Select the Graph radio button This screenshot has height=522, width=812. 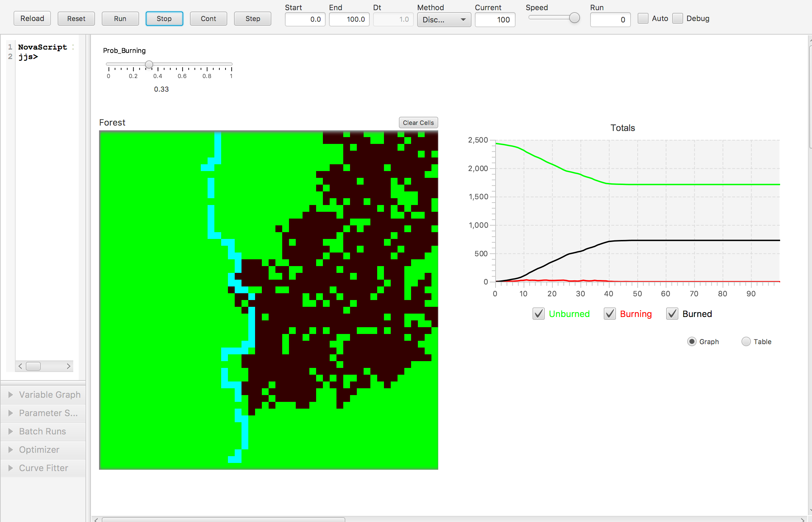click(x=692, y=341)
